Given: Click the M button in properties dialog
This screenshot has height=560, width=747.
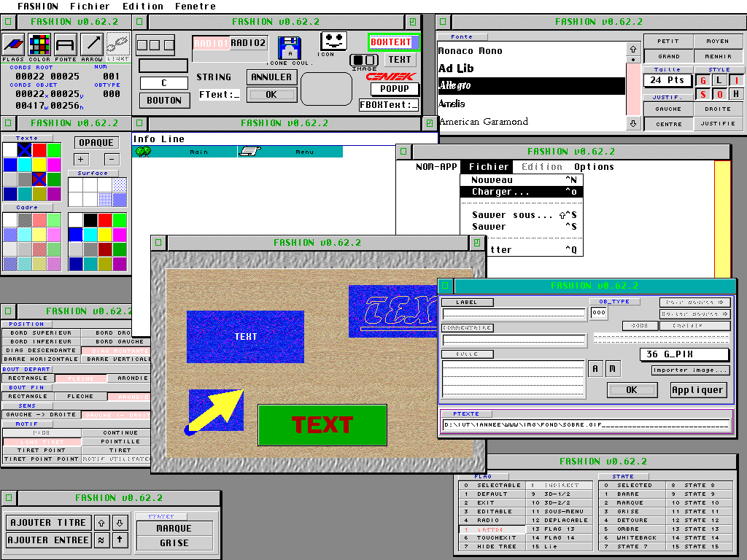Looking at the screenshot, I should pos(612,368).
